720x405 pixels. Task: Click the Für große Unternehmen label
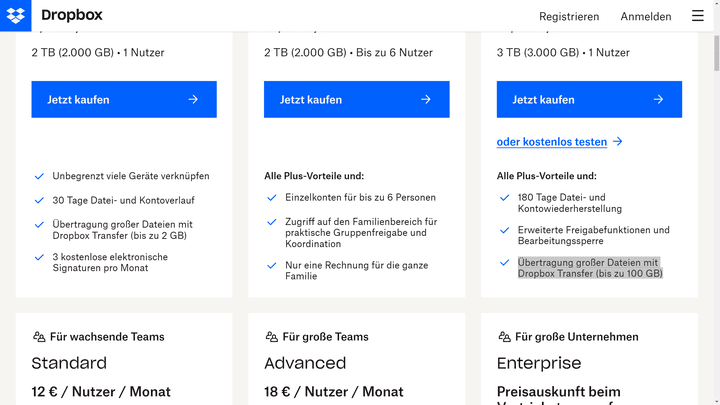pyautogui.click(x=577, y=337)
